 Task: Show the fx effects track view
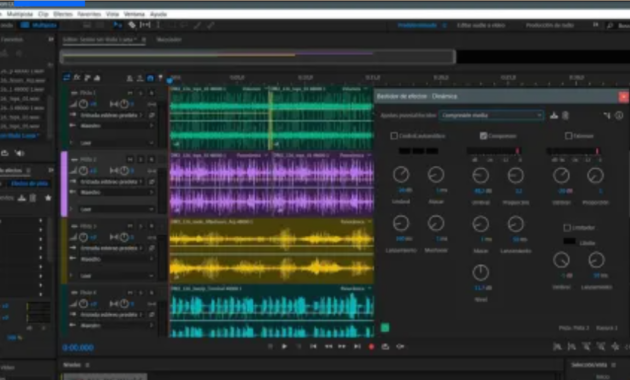pos(77,78)
